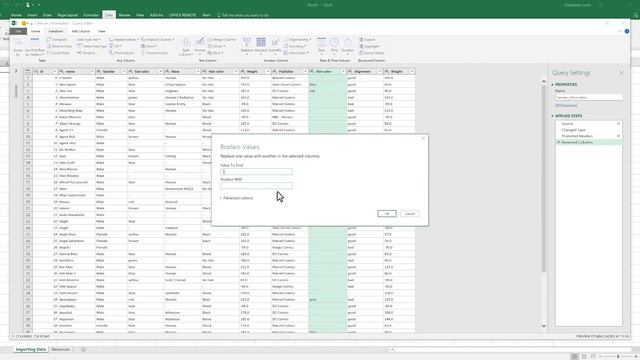The image size is (640, 360).
Task: Click the Merge Columns command
Action: 222,40
